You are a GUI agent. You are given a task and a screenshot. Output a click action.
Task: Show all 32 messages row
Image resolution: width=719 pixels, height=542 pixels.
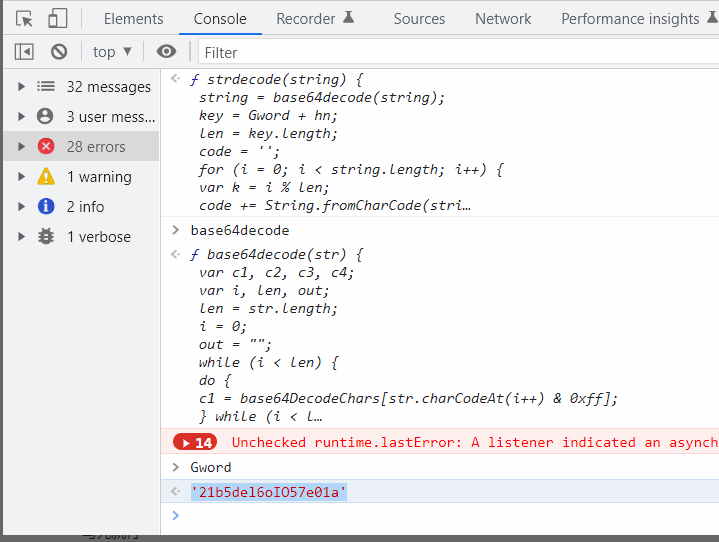click(82, 86)
